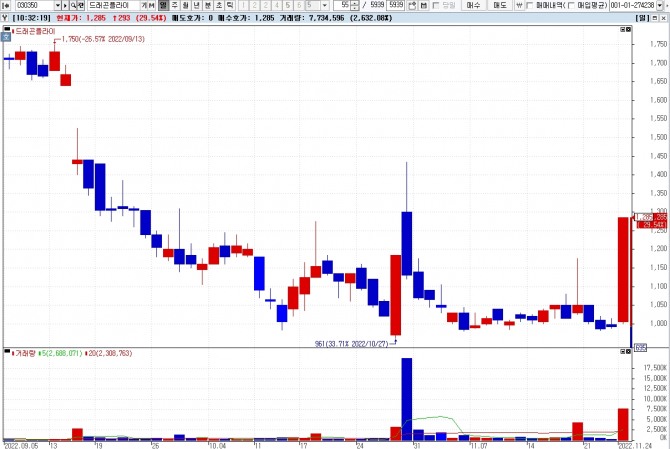This screenshot has width=670, height=449.
Task: Click the ₩ currency icon
Action: tap(519, 5)
